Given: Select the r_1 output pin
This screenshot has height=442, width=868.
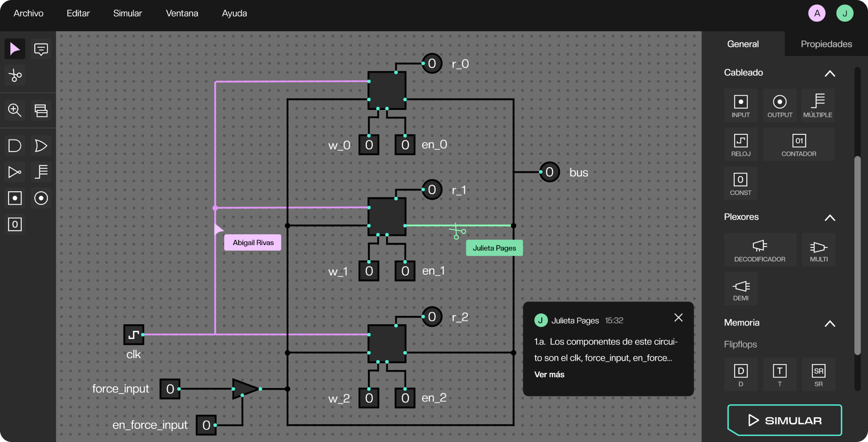Looking at the screenshot, I should [x=432, y=190].
